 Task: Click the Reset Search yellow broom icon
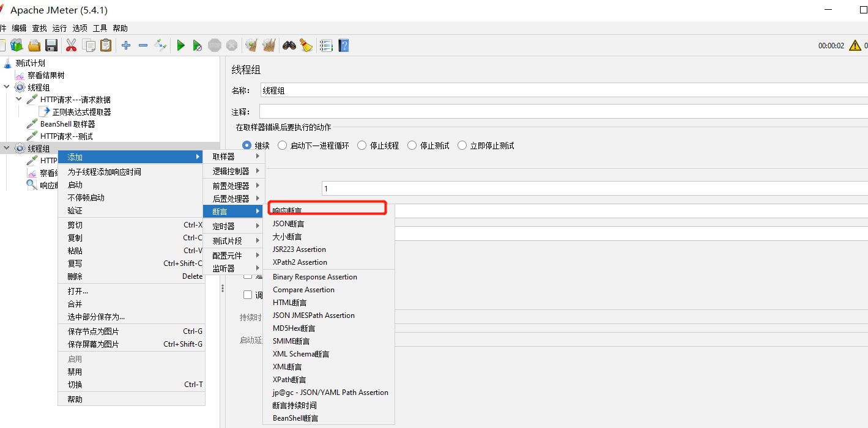[306, 45]
